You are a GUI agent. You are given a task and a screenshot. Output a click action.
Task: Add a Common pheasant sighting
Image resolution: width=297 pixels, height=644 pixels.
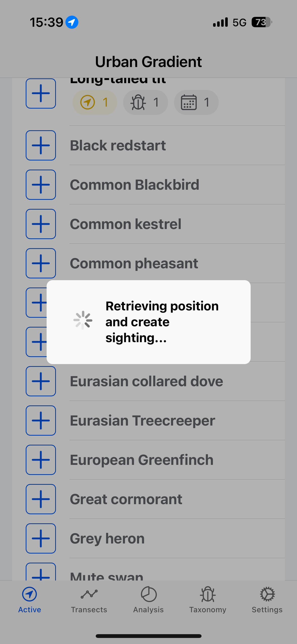(41, 263)
